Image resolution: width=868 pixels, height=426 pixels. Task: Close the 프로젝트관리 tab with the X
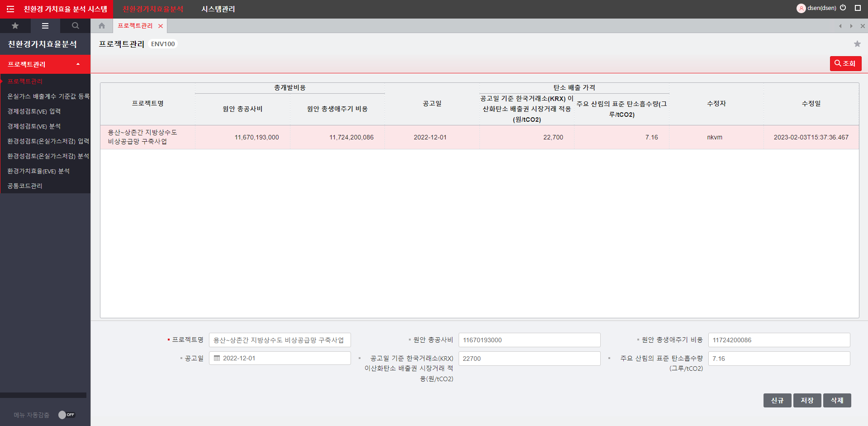tap(161, 26)
